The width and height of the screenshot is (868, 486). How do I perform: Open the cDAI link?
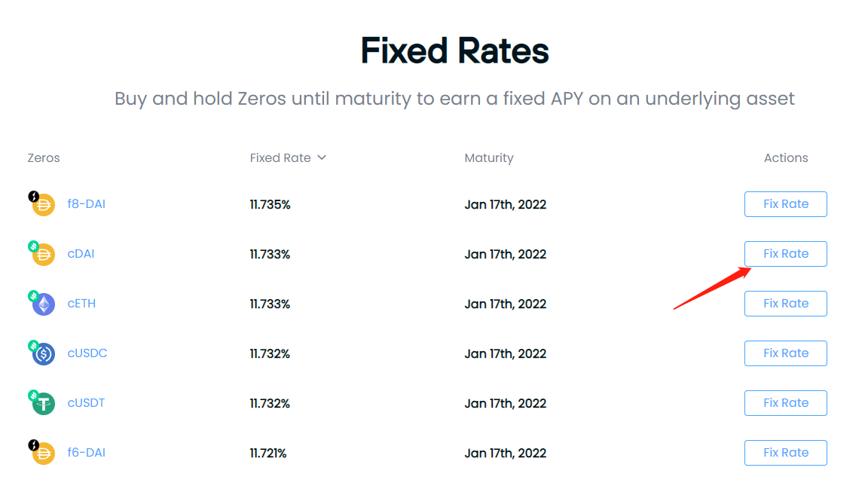[81, 253]
